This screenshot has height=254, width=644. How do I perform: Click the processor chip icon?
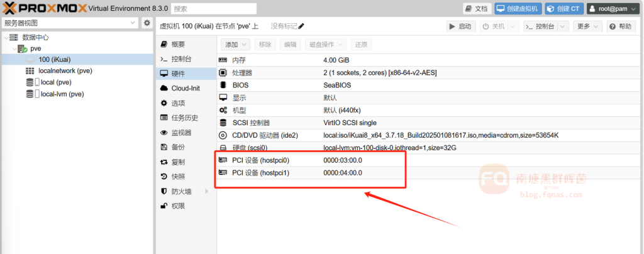click(x=223, y=73)
